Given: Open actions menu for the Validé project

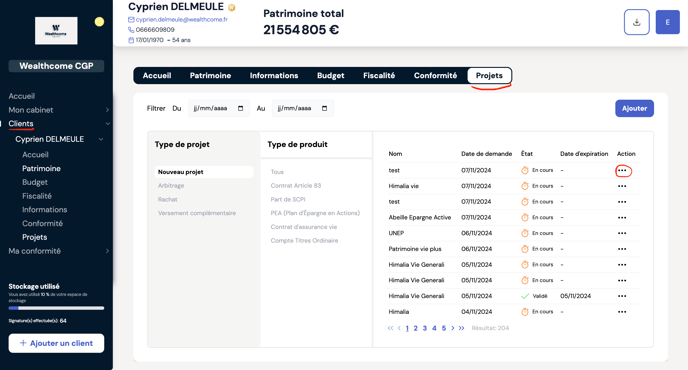Looking at the screenshot, I should (622, 296).
